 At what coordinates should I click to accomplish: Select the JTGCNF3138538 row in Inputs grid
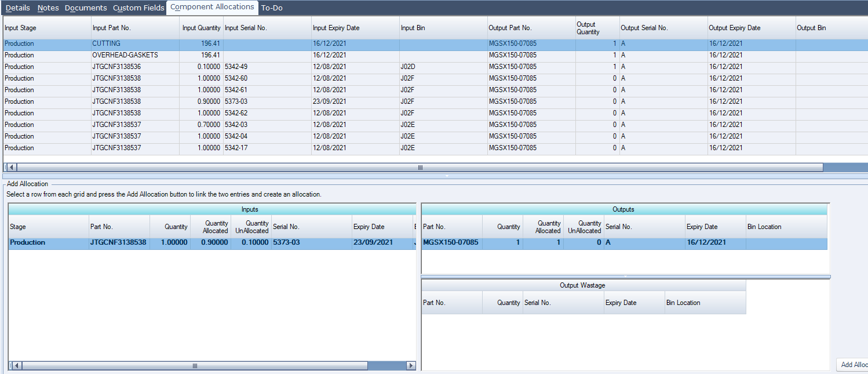coord(118,242)
